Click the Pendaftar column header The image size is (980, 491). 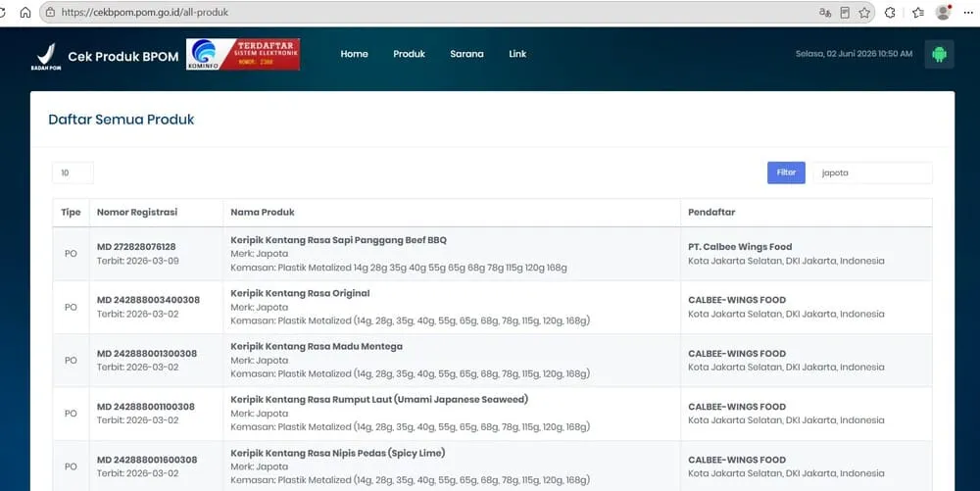click(x=711, y=212)
